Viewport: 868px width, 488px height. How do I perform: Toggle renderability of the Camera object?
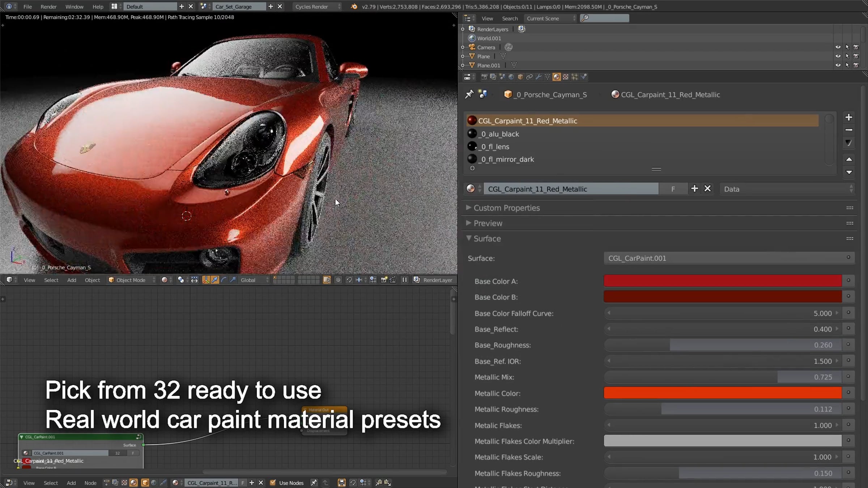pyautogui.click(x=856, y=47)
